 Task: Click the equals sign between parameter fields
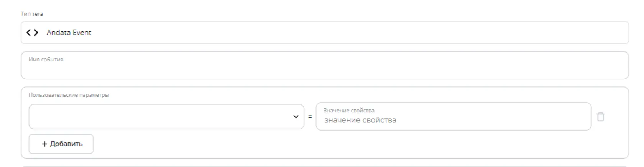(x=310, y=117)
